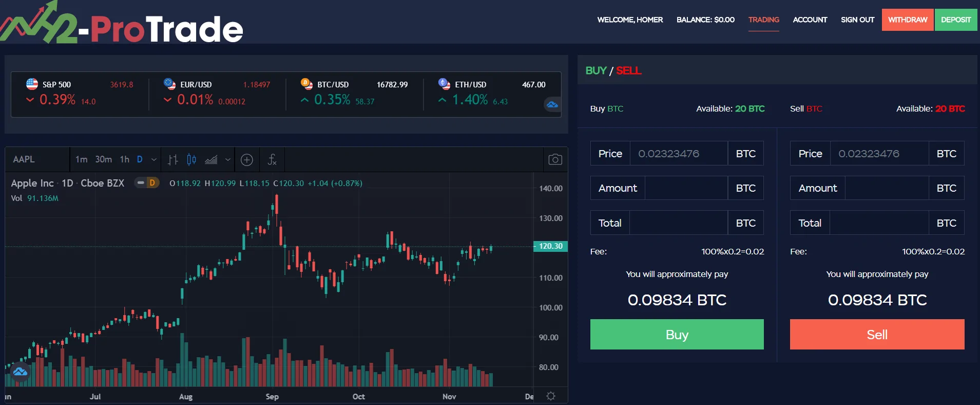Click the red Sell button
Screen dimensions: 980x405
(x=877, y=335)
